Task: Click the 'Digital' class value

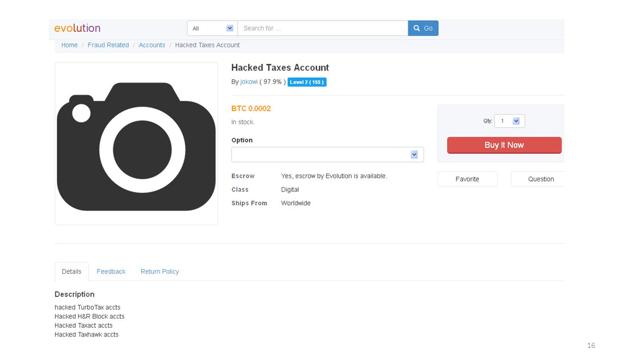Action: [290, 190]
